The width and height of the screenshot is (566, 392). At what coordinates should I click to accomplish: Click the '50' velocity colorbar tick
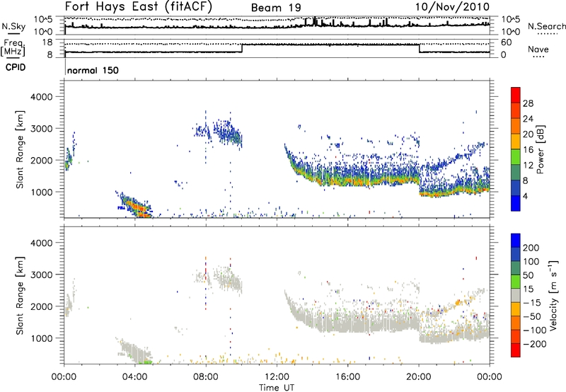(528, 275)
